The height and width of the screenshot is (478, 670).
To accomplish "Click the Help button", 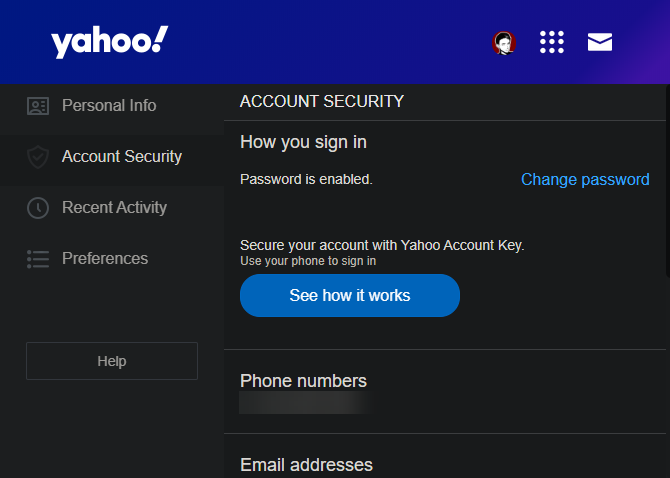I will 112,361.
